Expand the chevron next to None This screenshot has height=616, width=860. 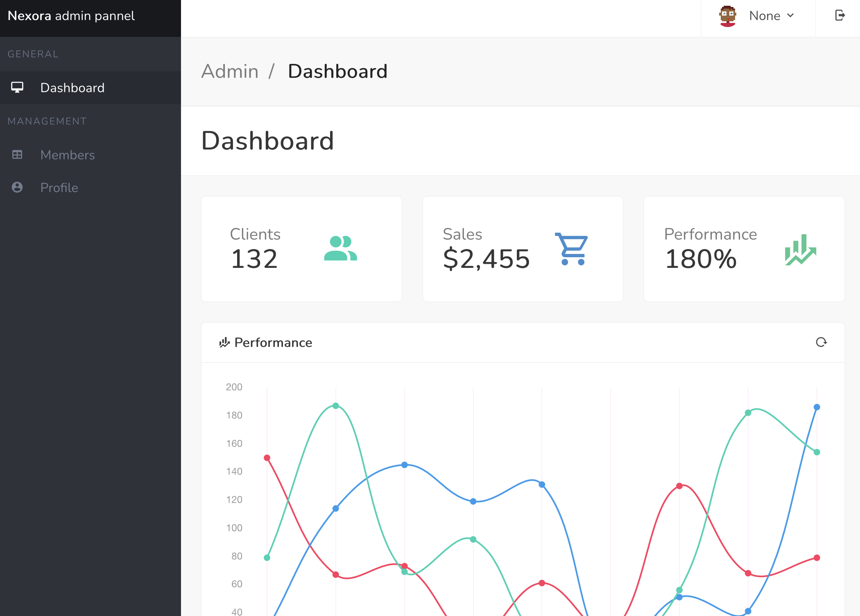pyautogui.click(x=790, y=16)
